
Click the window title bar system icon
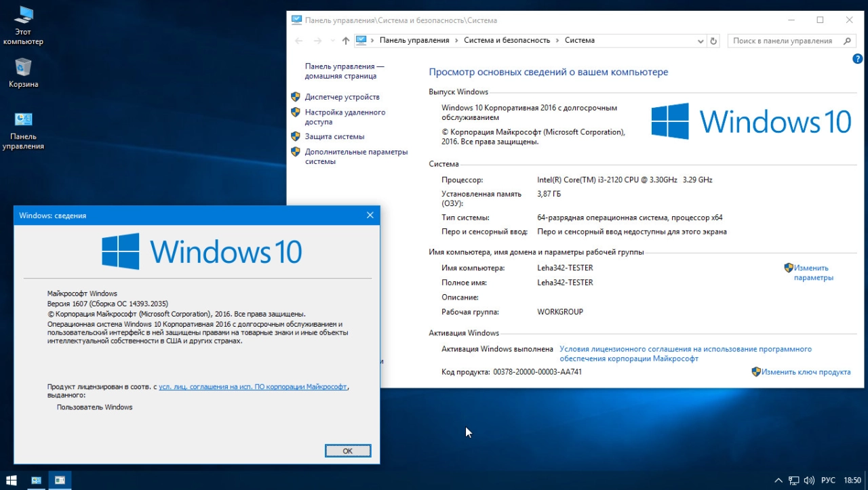point(296,20)
